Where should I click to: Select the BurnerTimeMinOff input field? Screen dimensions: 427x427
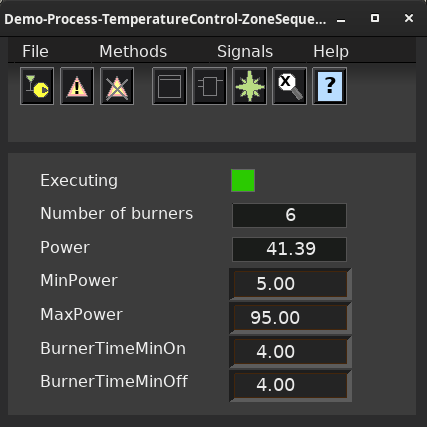point(290,385)
